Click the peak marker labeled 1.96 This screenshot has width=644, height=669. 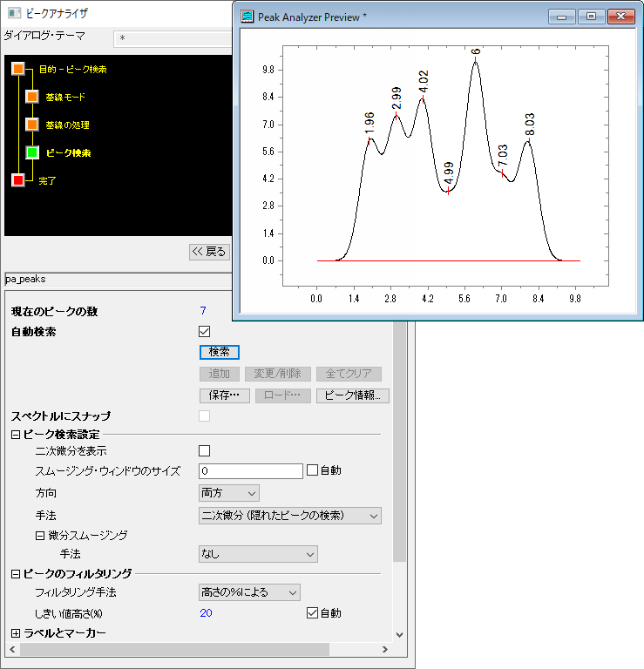369,140
